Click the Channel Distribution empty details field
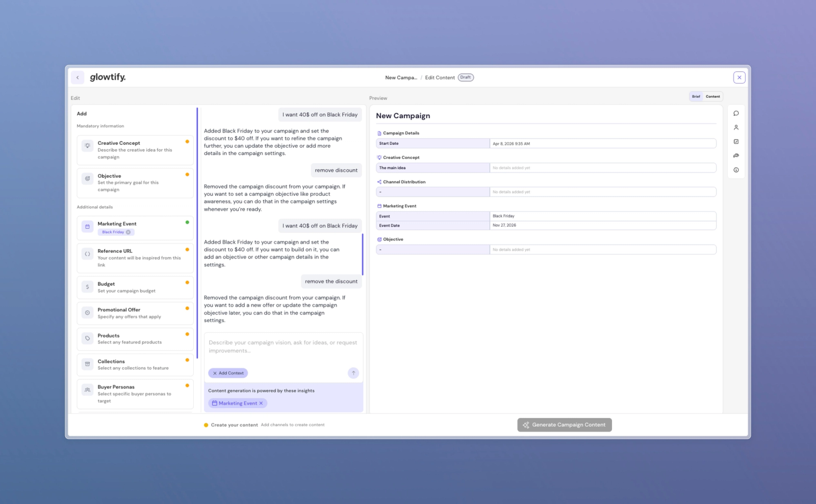The width and height of the screenshot is (816, 504). tap(603, 192)
